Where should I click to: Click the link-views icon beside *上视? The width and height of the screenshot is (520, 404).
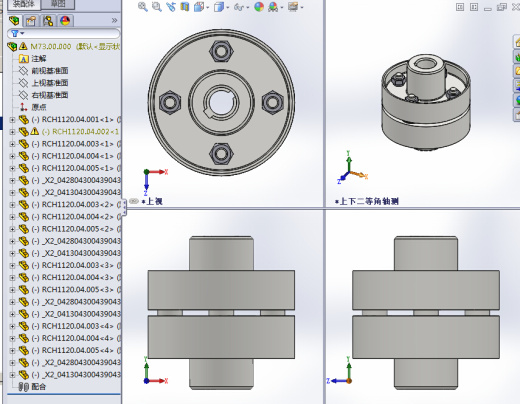(134, 201)
